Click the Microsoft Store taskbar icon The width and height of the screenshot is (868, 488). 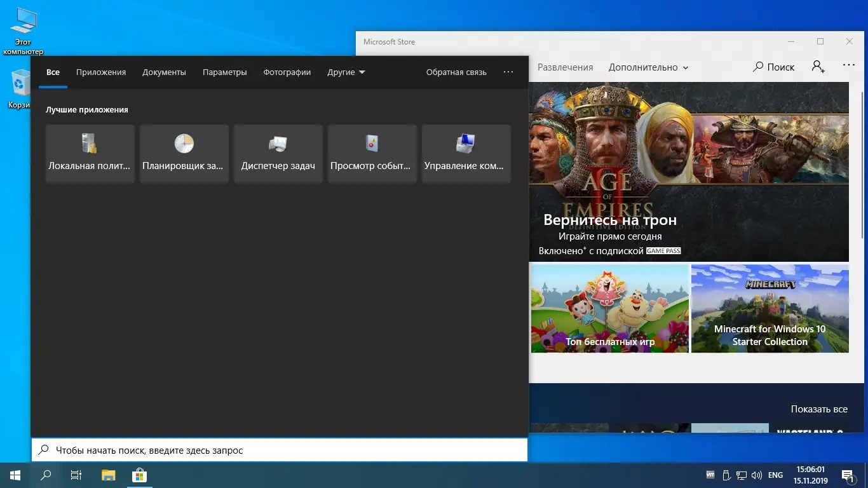[139, 475]
